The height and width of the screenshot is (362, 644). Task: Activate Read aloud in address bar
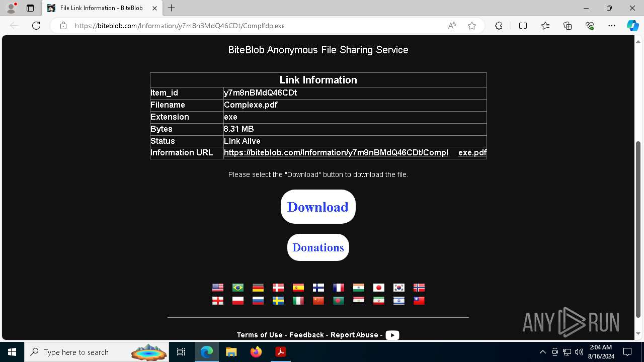pyautogui.click(x=452, y=26)
